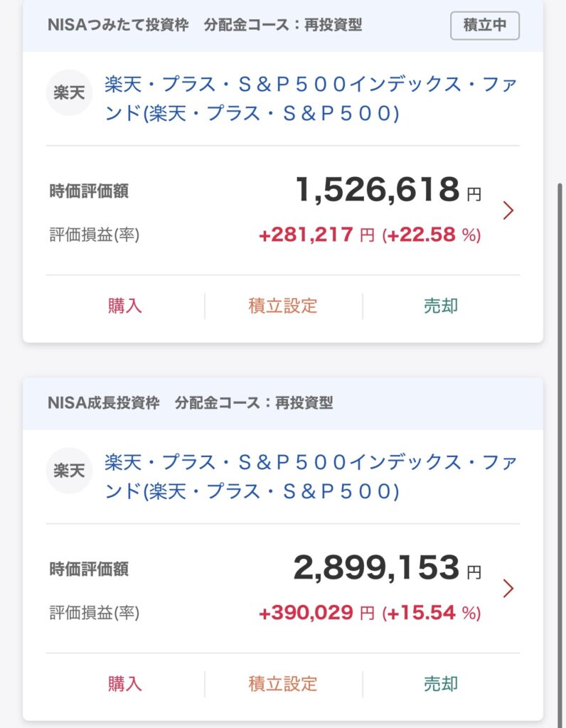
Task: Open the fund name link in the 成長投資枠 card
Action: pos(310,477)
